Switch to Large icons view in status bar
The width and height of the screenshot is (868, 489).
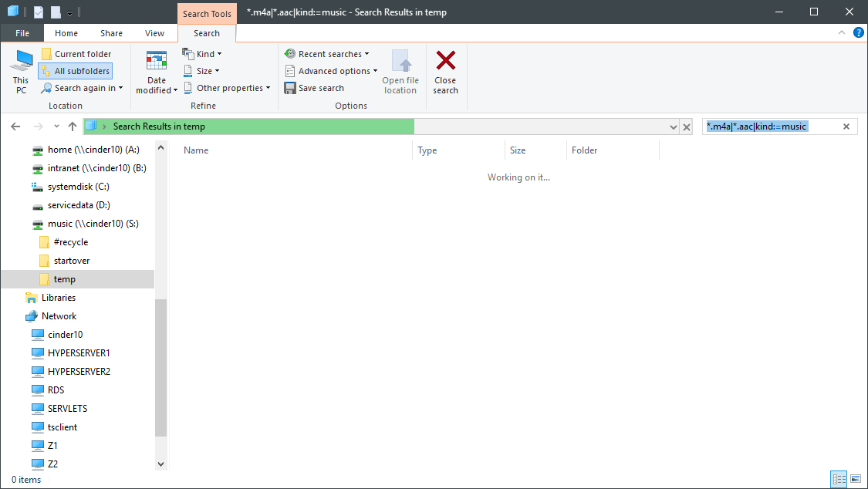click(x=855, y=479)
